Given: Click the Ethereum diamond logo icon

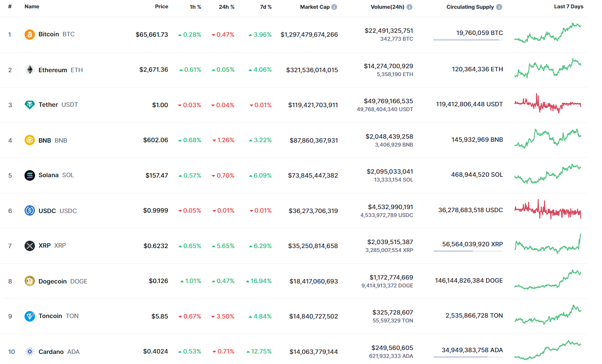Looking at the screenshot, I should (x=30, y=70).
